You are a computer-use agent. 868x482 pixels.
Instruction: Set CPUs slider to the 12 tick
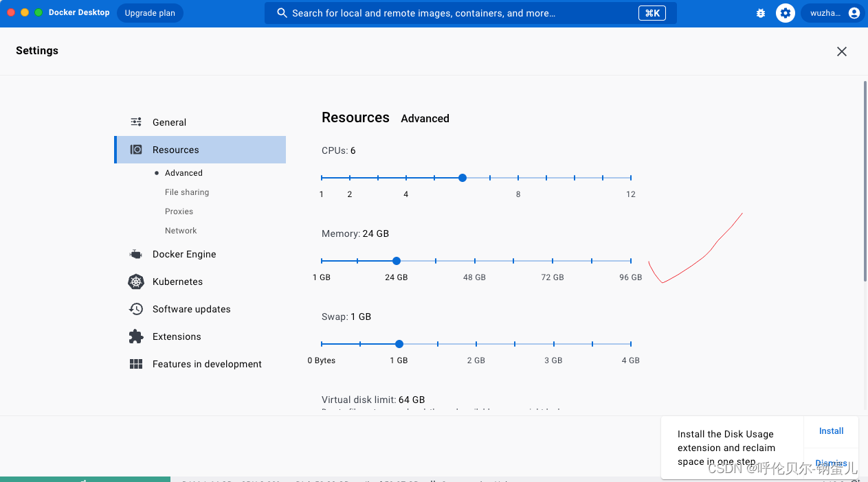pyautogui.click(x=631, y=178)
